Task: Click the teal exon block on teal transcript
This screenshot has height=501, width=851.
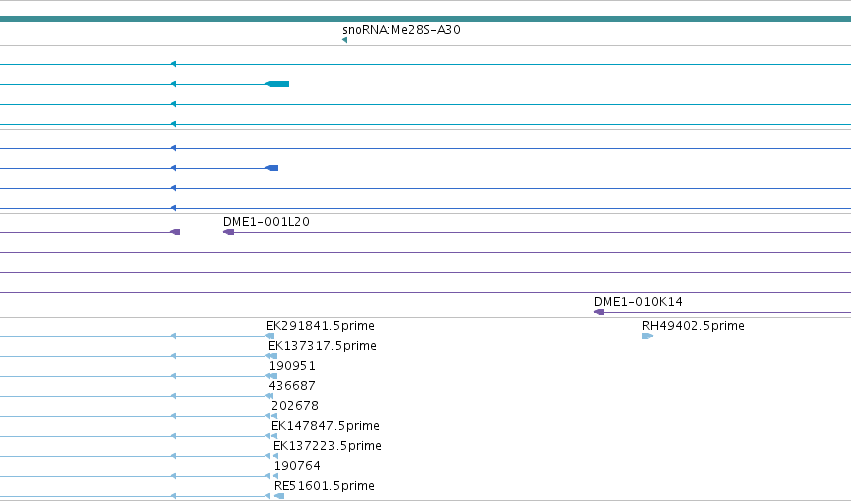Action: [277, 84]
